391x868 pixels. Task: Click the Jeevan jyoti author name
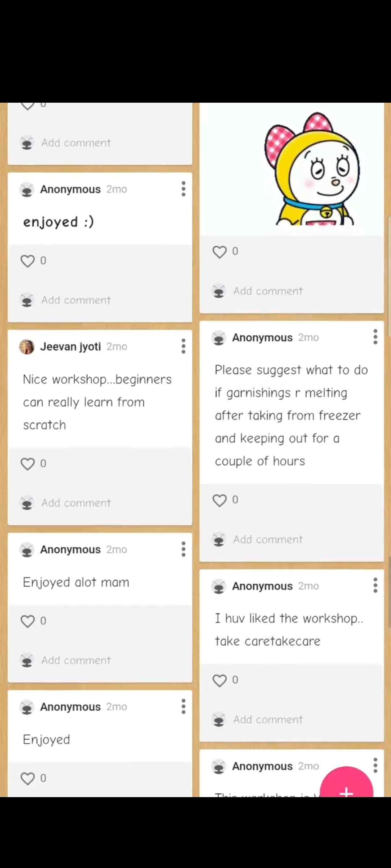pos(70,346)
